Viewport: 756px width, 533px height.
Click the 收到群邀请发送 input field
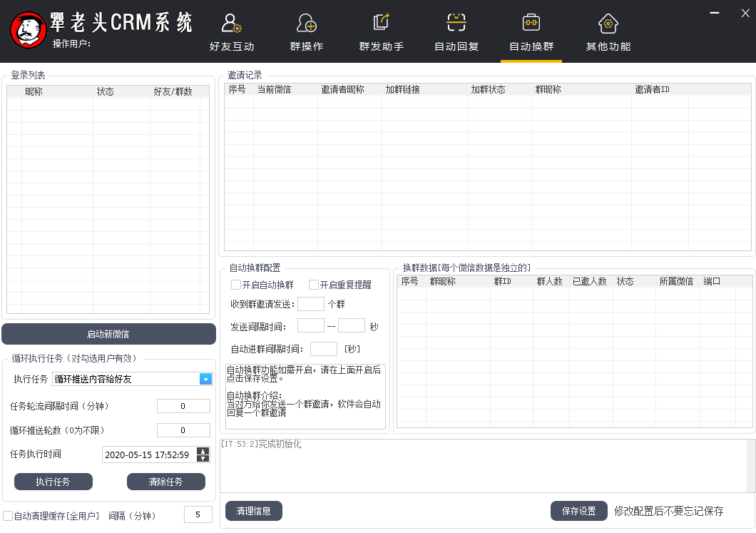[x=310, y=304]
